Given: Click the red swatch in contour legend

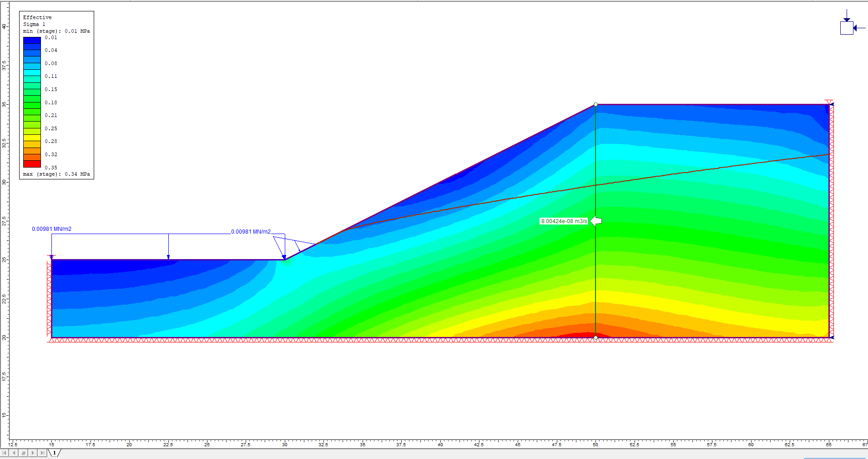Looking at the screenshot, I should [x=32, y=164].
